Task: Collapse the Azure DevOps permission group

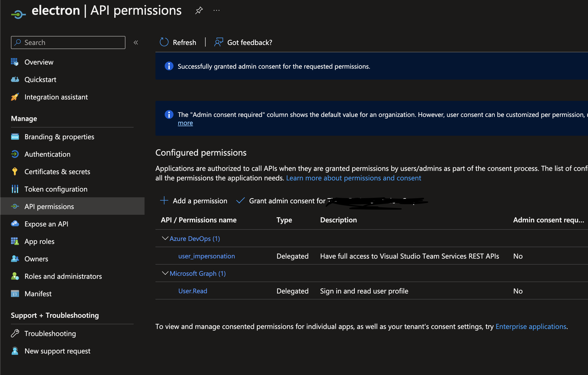Action: coord(165,238)
